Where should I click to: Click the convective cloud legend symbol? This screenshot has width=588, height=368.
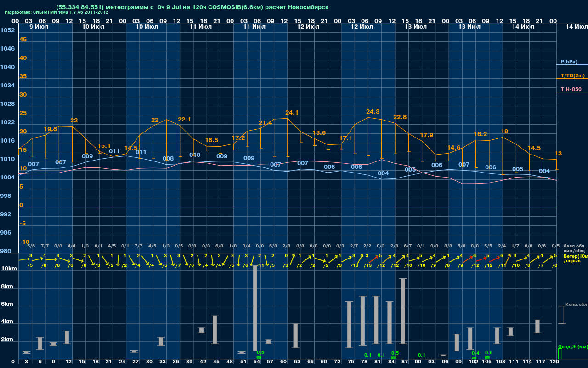pos(561,315)
